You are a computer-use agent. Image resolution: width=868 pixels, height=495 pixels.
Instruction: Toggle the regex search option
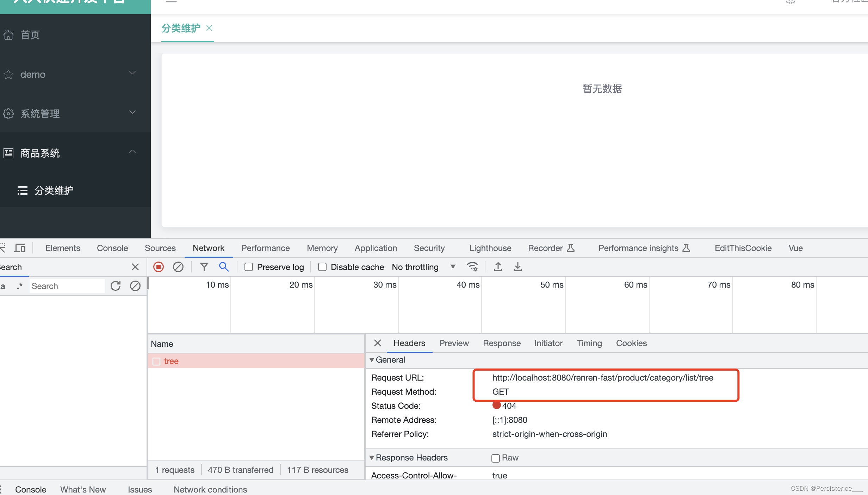[20, 286]
